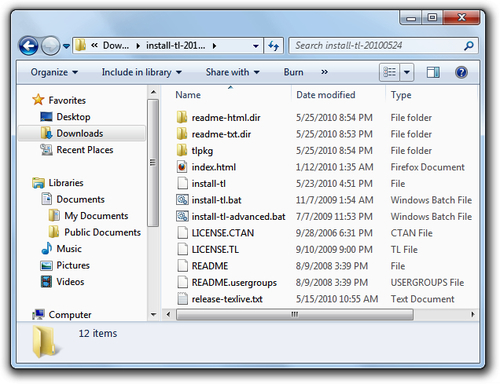Select the LICENSE.CTAN file icon
Screen dimensions: 500x384
182,233
